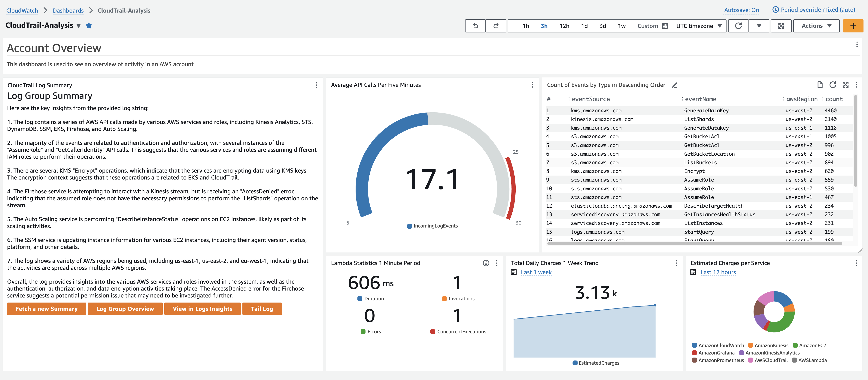Open the UTC timezone dropdown

[x=700, y=26]
